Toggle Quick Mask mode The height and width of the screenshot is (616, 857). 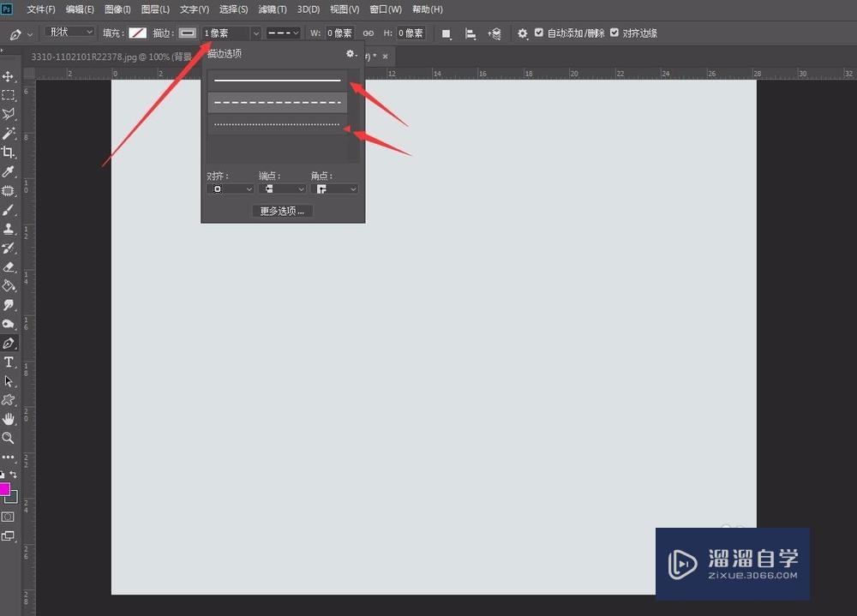[8, 517]
